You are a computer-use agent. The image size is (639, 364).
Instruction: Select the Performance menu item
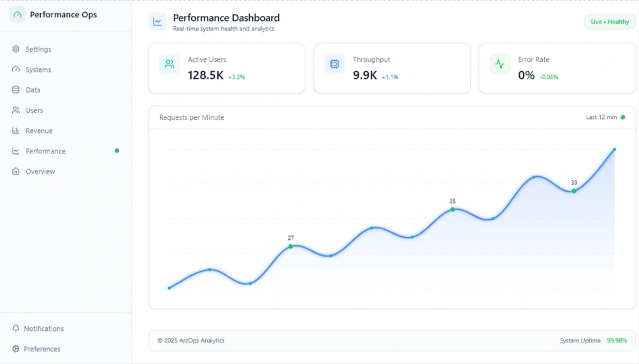66,151
